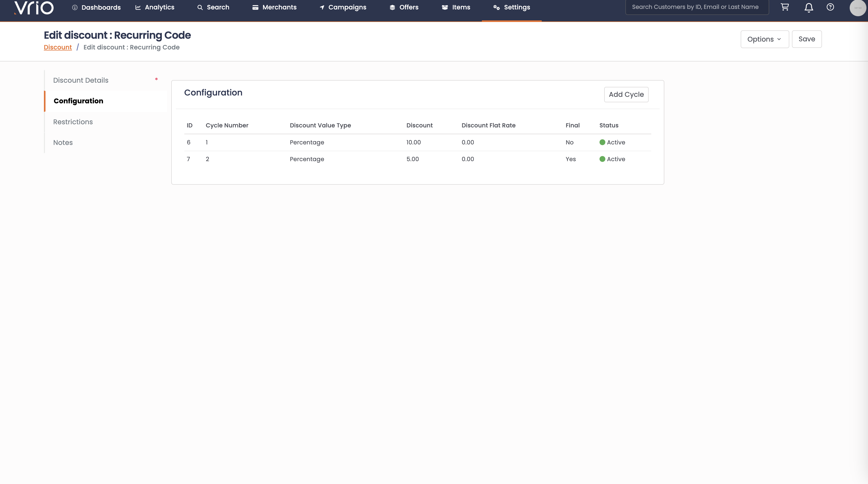Click the help question mark icon
The image size is (868, 484).
pos(830,7)
